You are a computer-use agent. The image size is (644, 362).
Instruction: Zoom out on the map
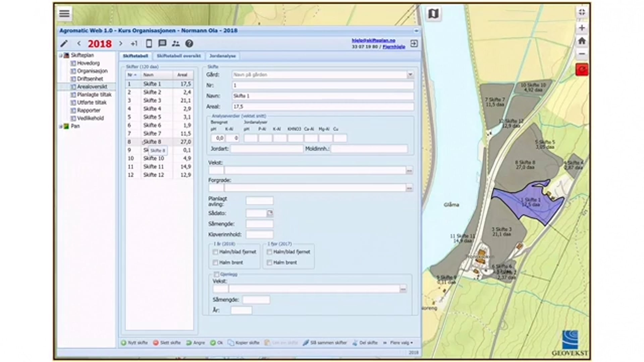(x=582, y=54)
